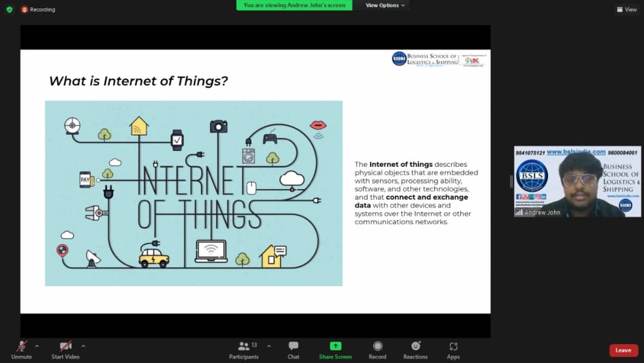Leave the meeting
Image resolution: width=644 pixels, height=363 pixels.
point(623,350)
